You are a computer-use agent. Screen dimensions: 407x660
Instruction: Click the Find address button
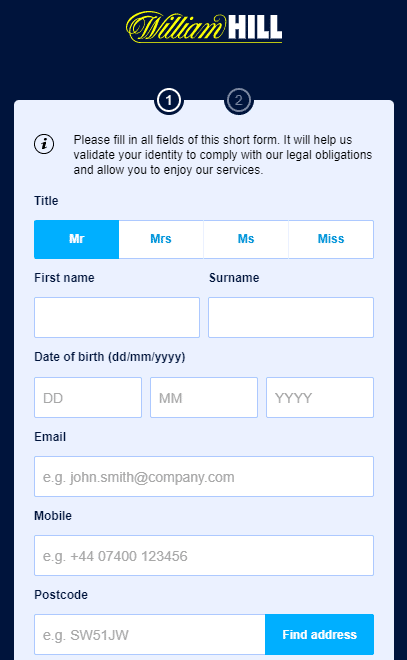(319, 634)
